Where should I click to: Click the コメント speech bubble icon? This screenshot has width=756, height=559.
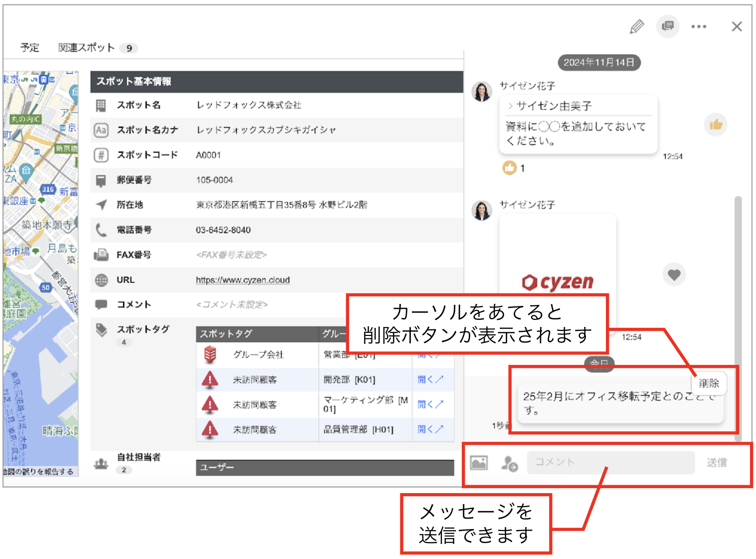(101, 305)
